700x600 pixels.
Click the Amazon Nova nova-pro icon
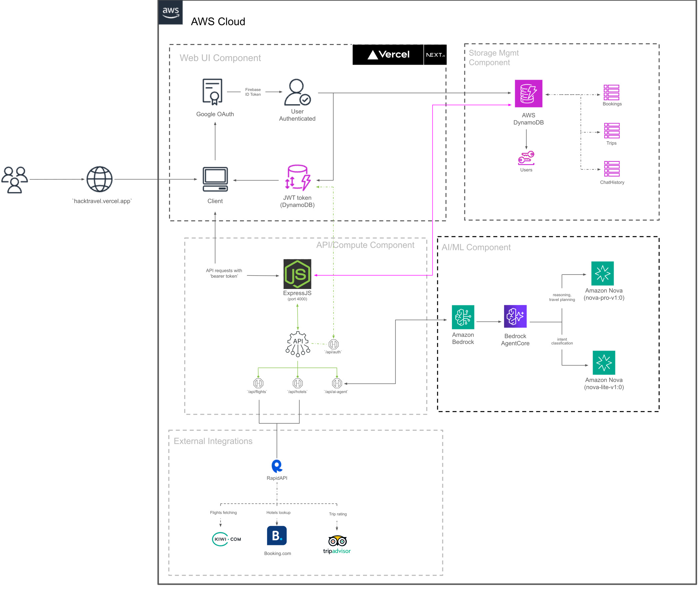[602, 273]
